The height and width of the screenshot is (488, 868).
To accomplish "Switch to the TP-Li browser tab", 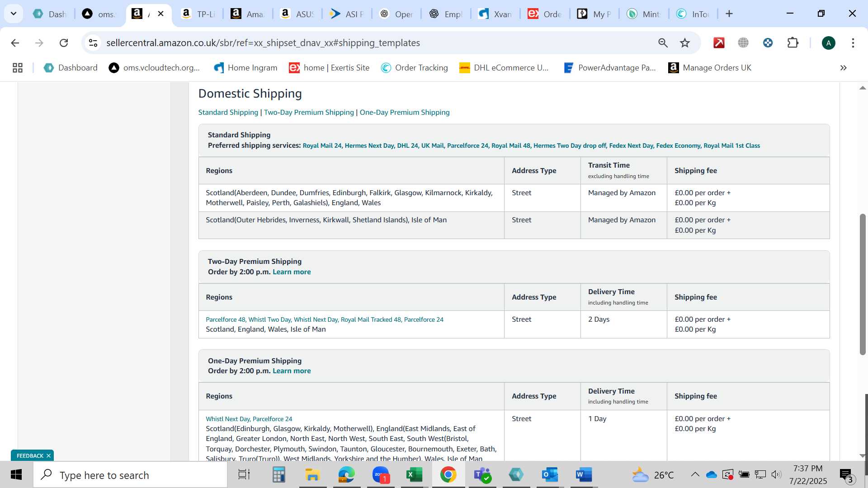I will click(x=198, y=14).
